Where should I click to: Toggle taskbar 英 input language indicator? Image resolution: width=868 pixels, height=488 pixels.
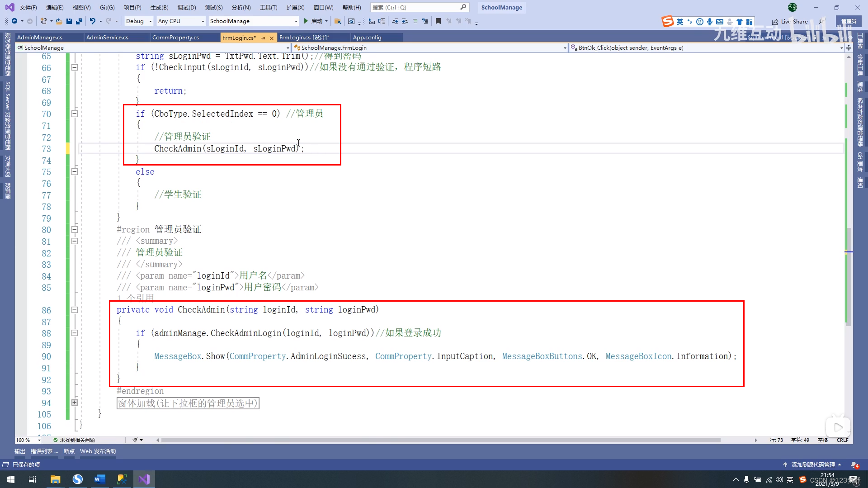(790, 479)
